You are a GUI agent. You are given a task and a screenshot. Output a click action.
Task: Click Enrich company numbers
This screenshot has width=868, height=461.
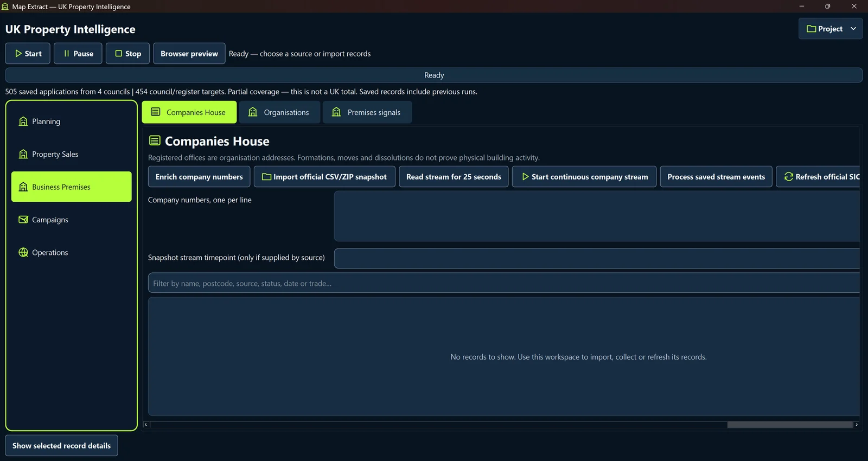click(x=199, y=177)
